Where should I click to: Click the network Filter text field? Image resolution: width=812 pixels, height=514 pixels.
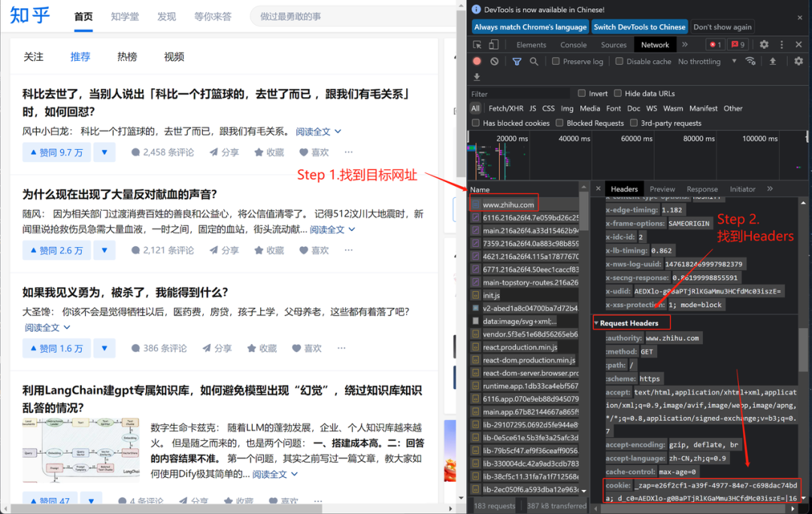click(520, 94)
